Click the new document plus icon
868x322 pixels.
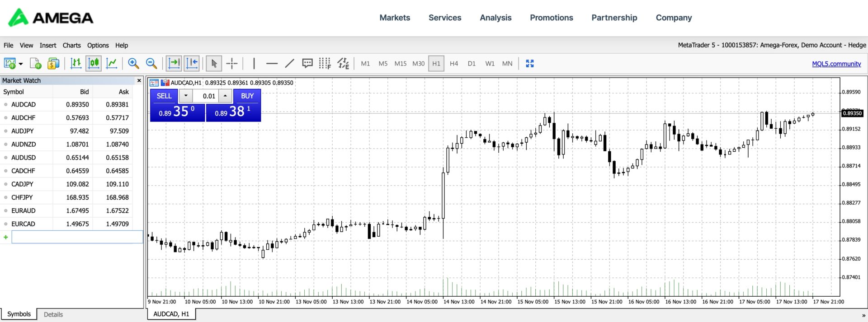[35, 64]
